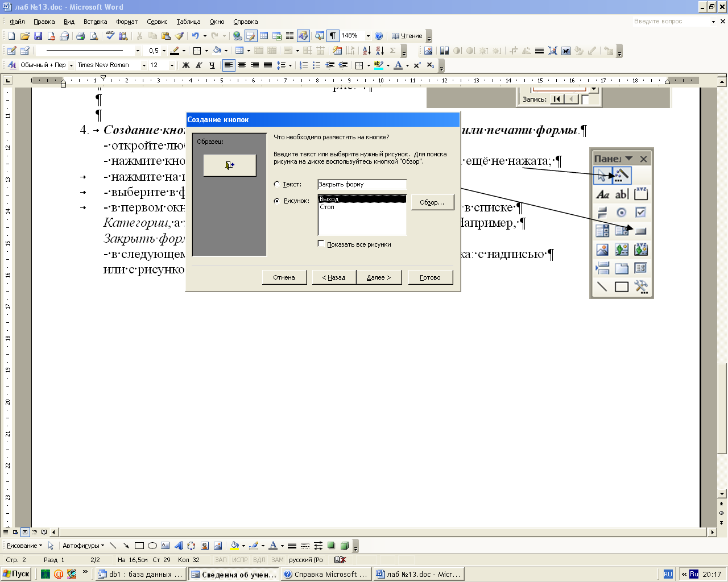Start a numbered list

tap(304, 65)
